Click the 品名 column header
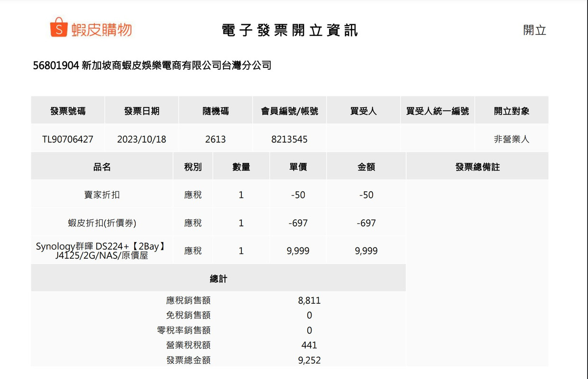The width and height of the screenshot is (588, 379). coord(102,167)
